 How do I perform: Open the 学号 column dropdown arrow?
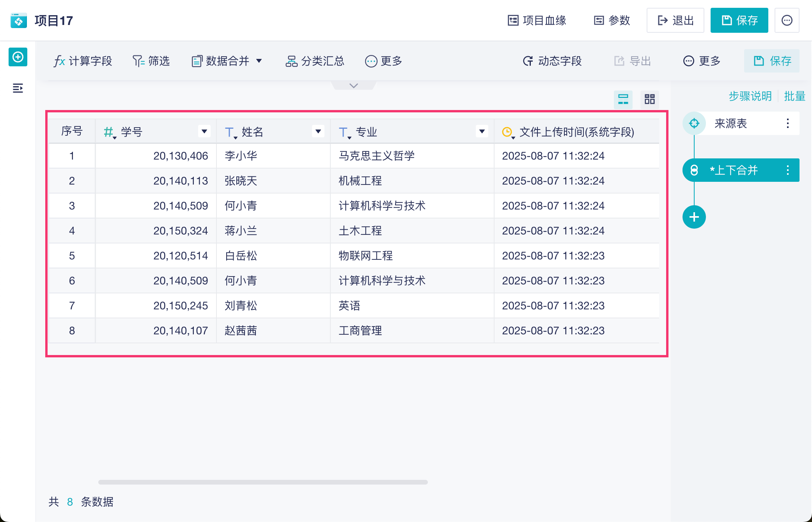(204, 131)
